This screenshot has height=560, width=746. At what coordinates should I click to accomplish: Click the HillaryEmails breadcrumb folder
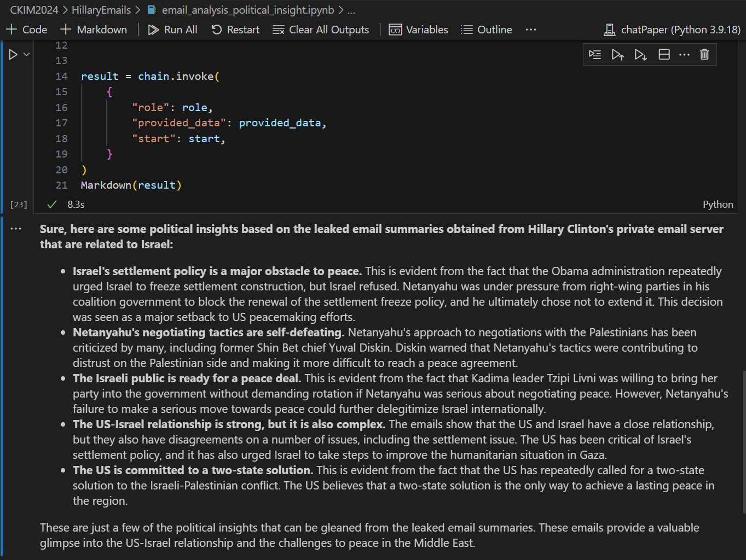point(101,10)
